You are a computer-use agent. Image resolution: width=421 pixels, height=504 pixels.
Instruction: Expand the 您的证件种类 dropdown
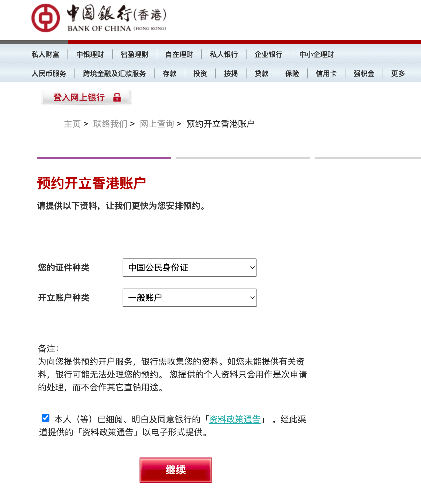(190, 268)
